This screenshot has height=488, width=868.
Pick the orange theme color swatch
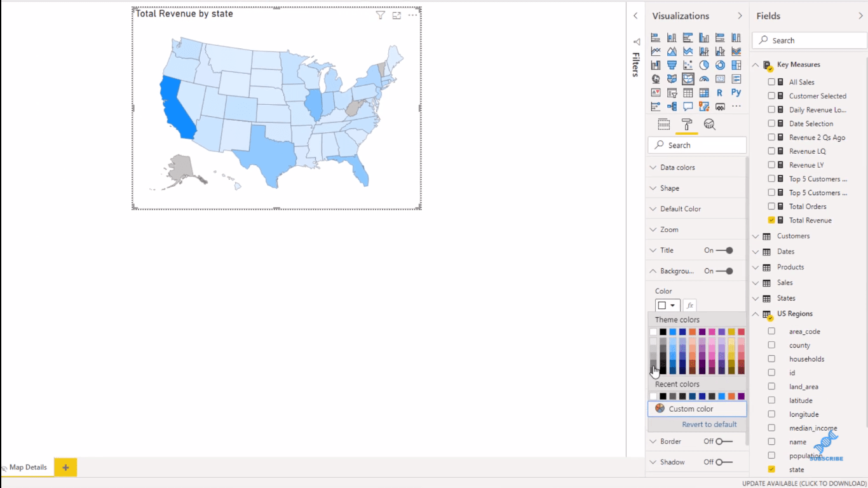pyautogui.click(x=692, y=332)
